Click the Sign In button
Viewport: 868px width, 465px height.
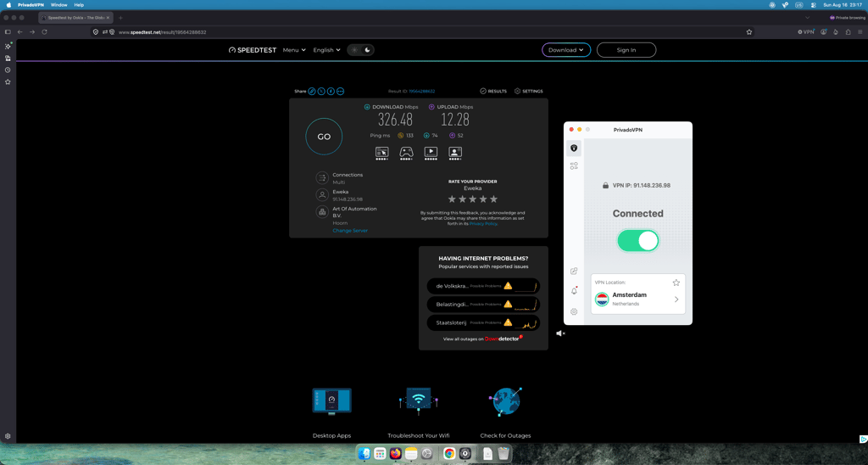point(626,50)
